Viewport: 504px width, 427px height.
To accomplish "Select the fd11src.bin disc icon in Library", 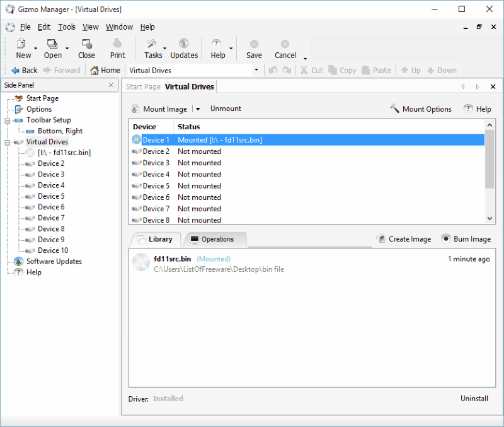I will point(140,262).
